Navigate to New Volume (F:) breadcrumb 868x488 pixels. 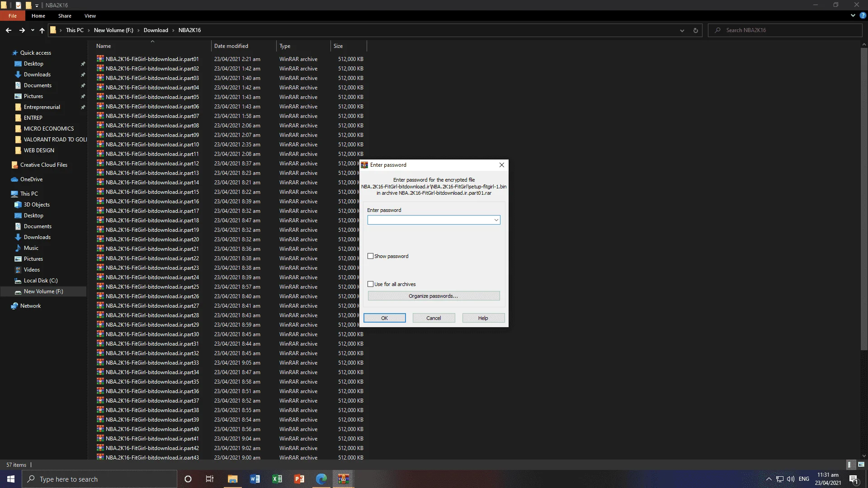(113, 30)
